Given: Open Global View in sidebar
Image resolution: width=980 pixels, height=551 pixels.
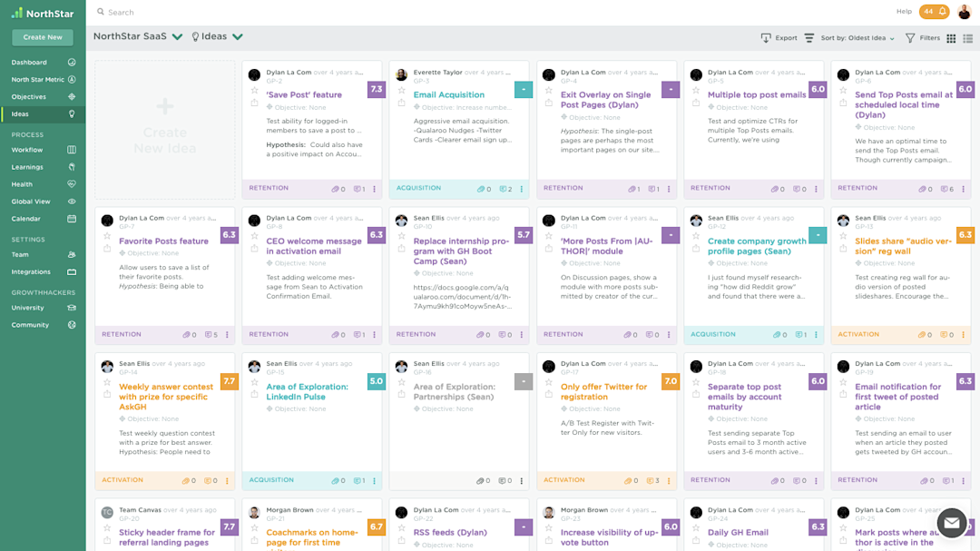Looking at the screenshot, I should [43, 202].
